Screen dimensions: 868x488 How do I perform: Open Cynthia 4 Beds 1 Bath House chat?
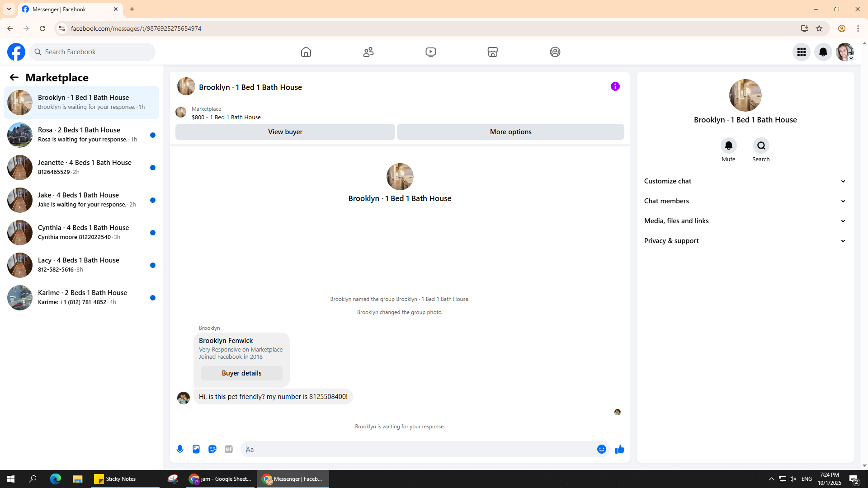tap(81, 233)
